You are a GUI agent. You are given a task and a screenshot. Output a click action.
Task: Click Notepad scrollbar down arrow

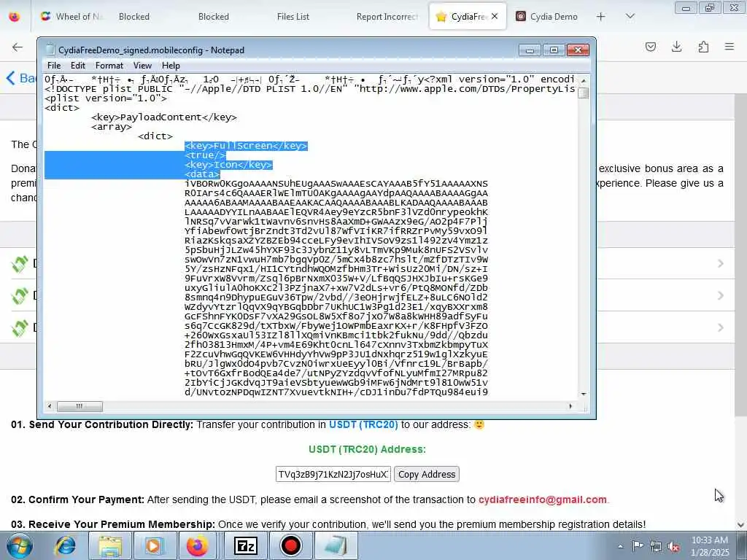584,394
